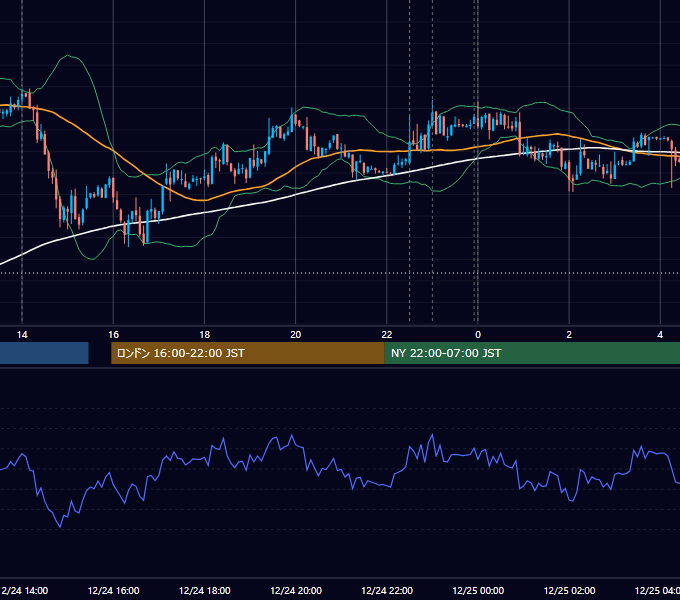Click the "12/25 00:00" date label
Screen dimensions: 680x600
[x=478, y=590]
